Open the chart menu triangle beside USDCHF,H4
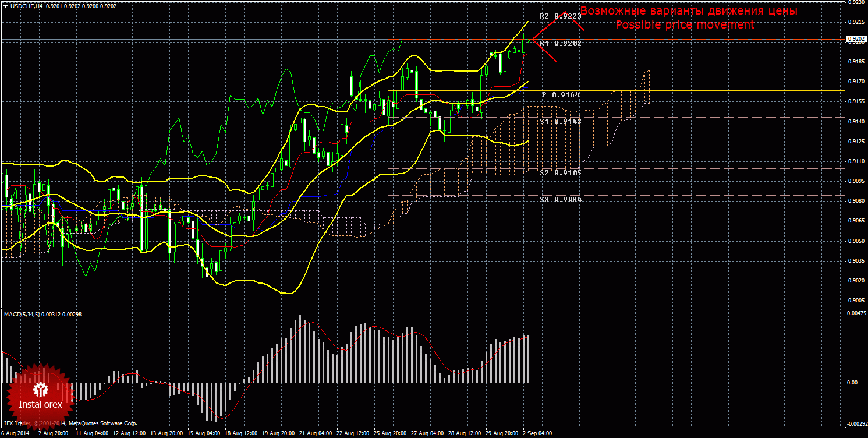This screenshot has width=868, height=438. pos(5,6)
